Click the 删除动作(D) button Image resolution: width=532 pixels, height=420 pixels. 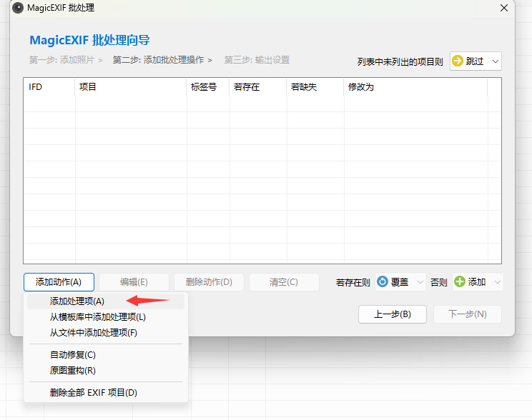(x=209, y=282)
